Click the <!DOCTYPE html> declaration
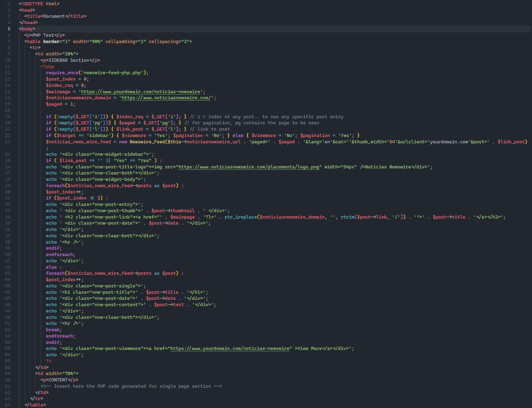 click(x=39, y=4)
